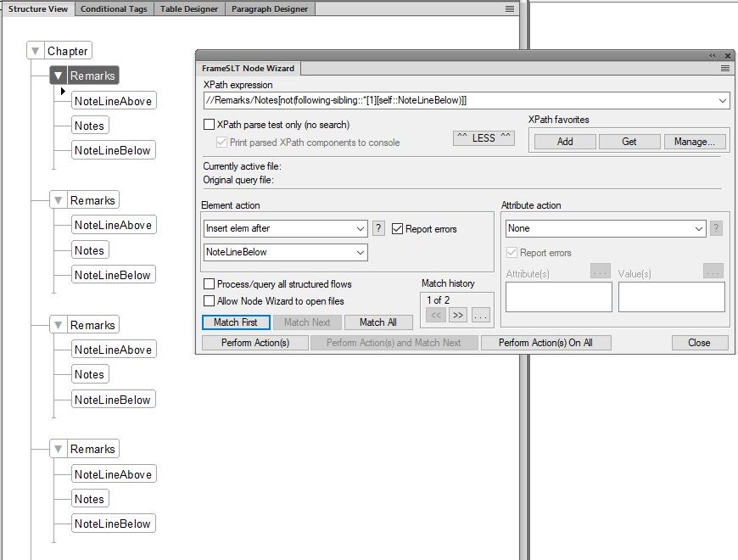Switch to the Paragraph Designer tab
This screenshot has height=560, width=738.
270,8
